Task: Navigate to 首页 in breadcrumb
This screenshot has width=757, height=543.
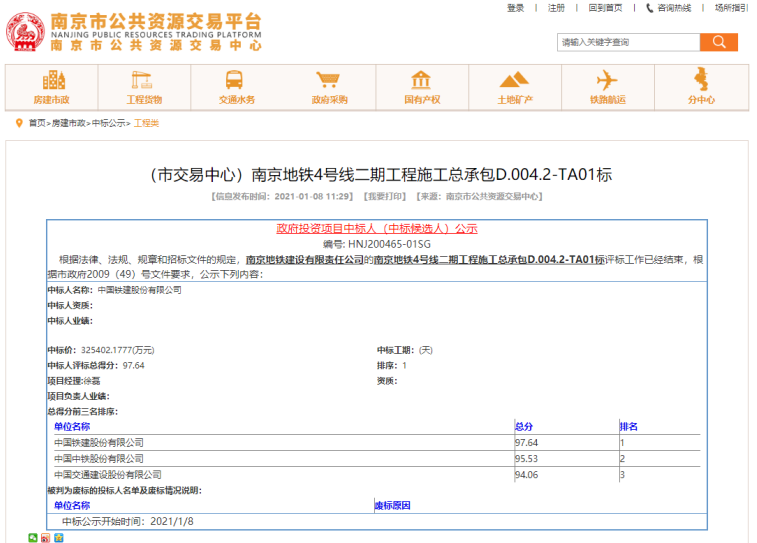Action: point(37,123)
